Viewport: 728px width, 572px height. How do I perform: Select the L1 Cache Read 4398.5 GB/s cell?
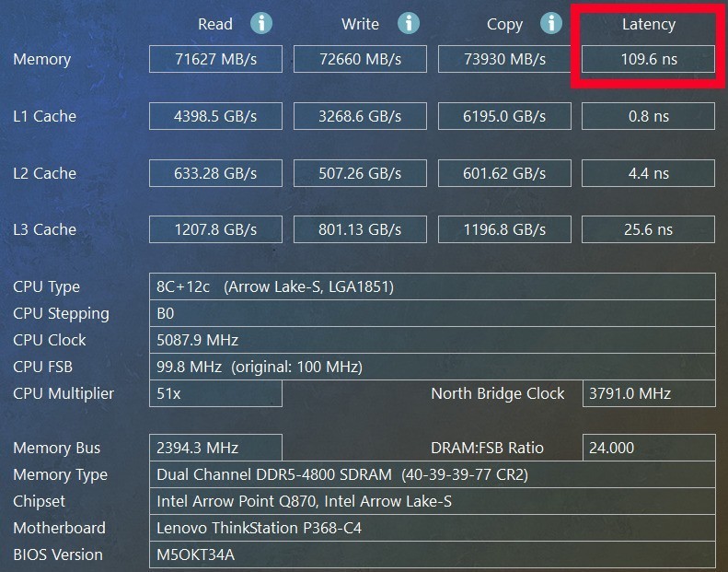click(x=215, y=116)
